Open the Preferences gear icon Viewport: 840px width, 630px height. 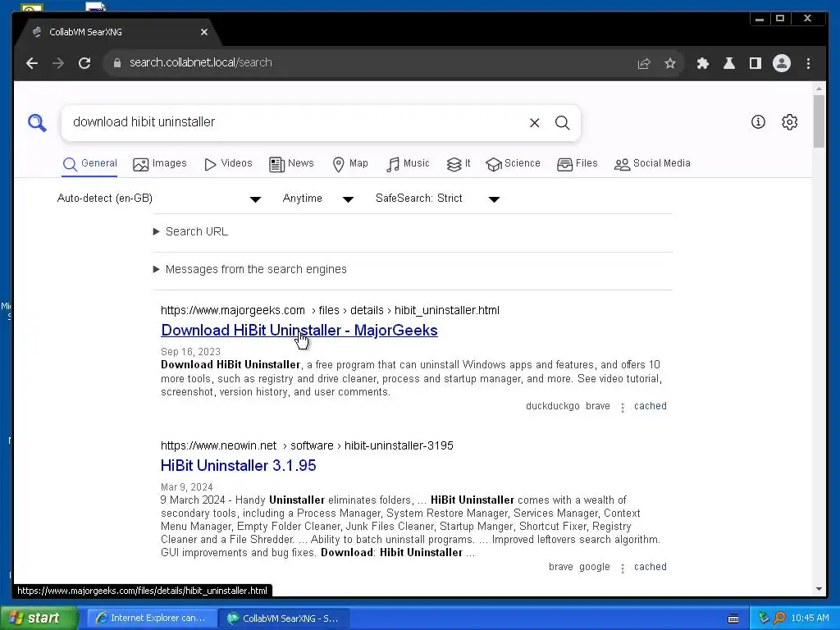[789, 122]
